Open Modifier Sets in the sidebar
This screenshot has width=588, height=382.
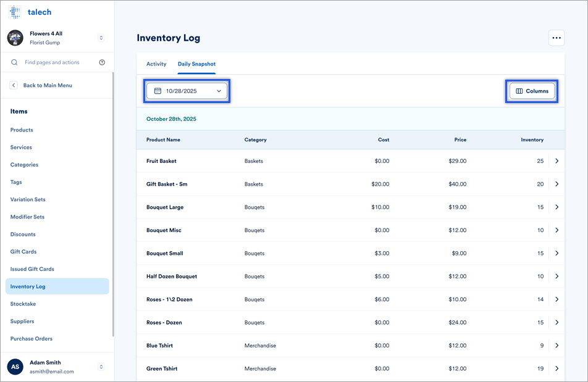pos(27,217)
